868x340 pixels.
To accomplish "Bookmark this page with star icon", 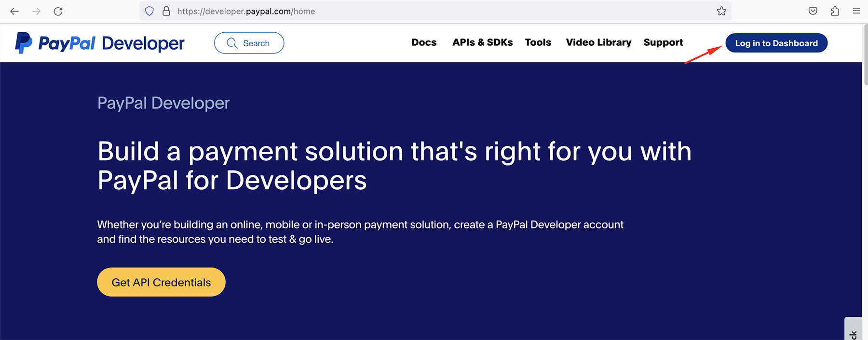I will (x=721, y=11).
